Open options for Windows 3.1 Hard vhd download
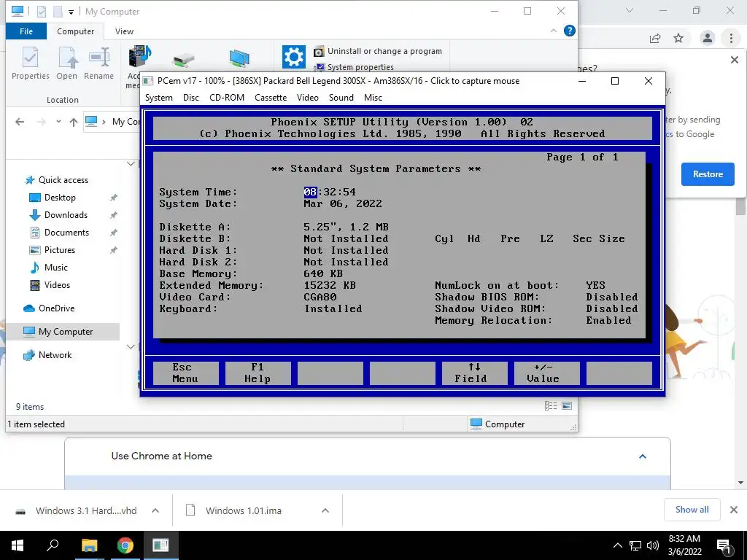The width and height of the screenshot is (747, 560). 155,510
